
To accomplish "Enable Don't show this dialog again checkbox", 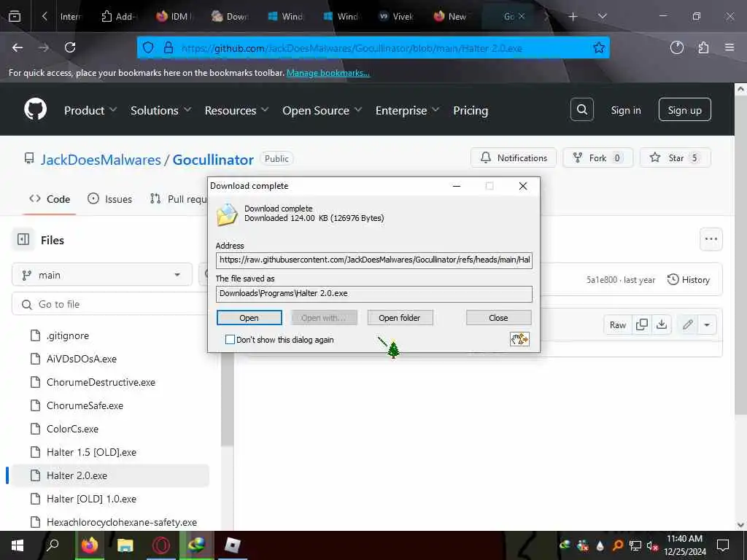I will [x=230, y=340].
